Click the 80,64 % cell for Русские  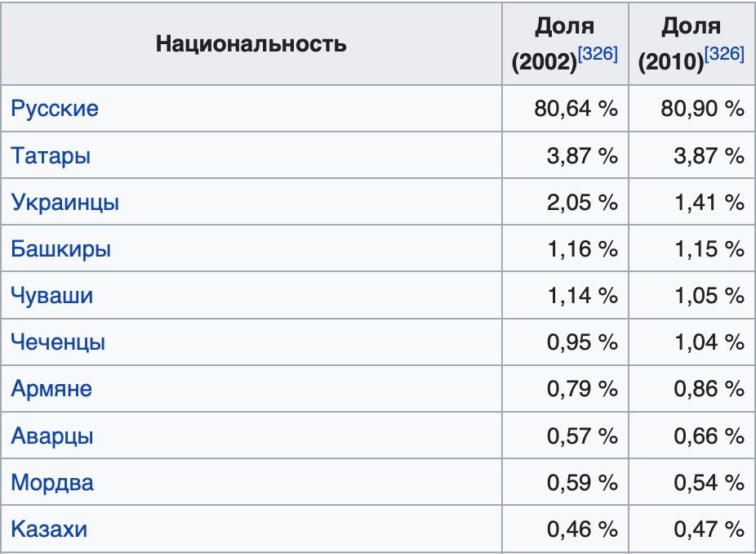pyautogui.click(x=576, y=109)
